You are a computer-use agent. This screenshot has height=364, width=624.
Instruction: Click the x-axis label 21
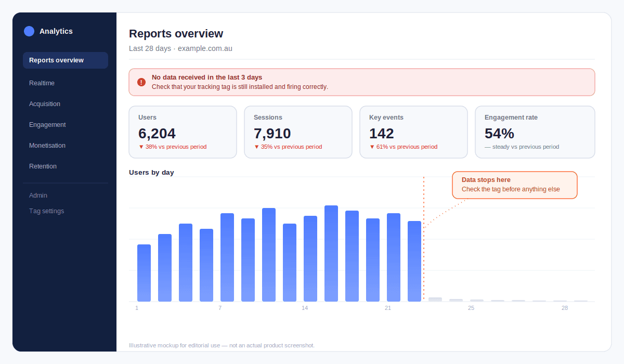click(388, 308)
